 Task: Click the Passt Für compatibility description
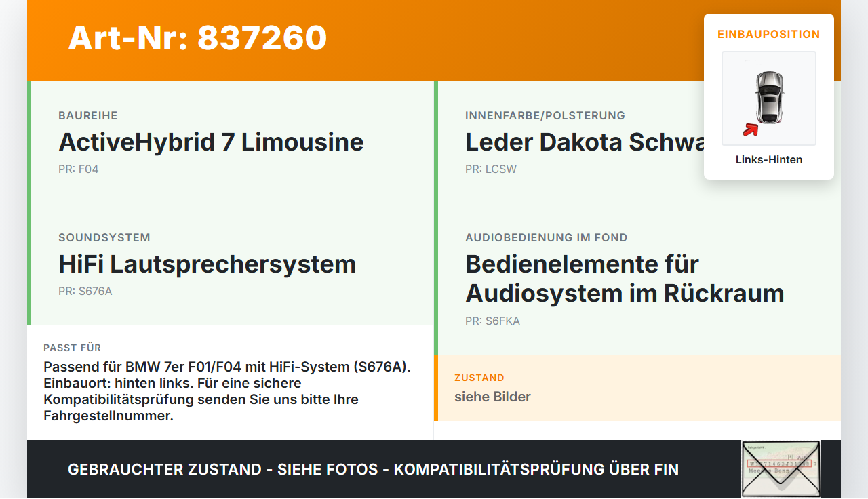pyautogui.click(x=228, y=391)
